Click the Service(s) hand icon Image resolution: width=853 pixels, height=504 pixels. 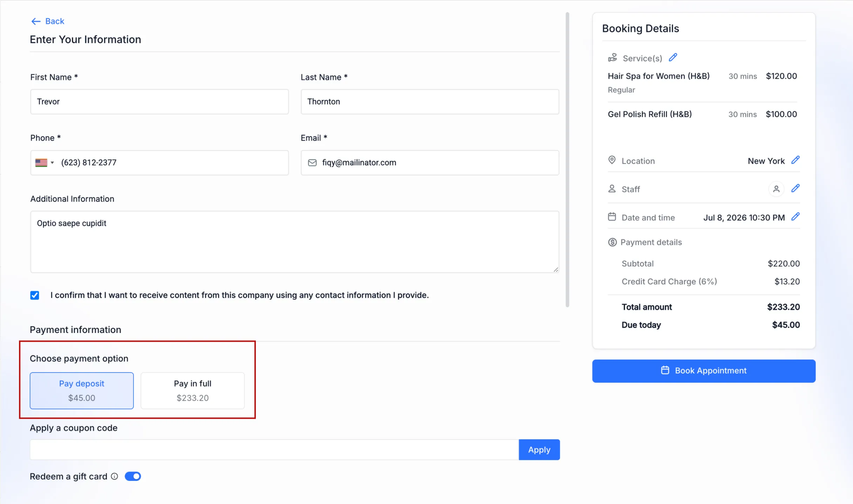pyautogui.click(x=613, y=58)
